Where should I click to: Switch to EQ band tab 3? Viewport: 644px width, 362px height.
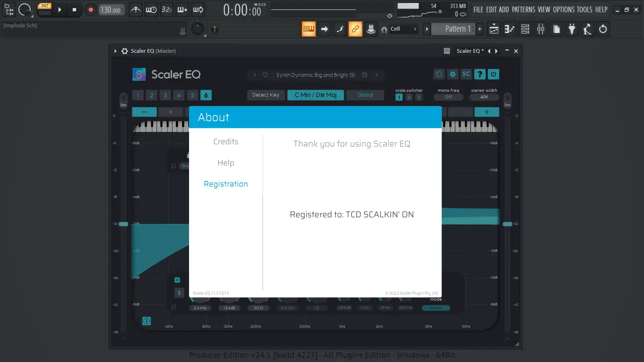pos(165,95)
